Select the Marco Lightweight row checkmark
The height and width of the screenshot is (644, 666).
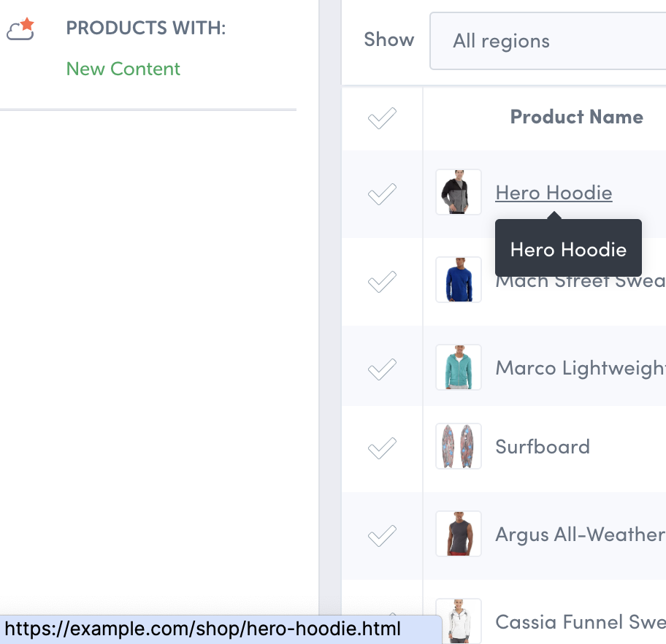tap(382, 369)
